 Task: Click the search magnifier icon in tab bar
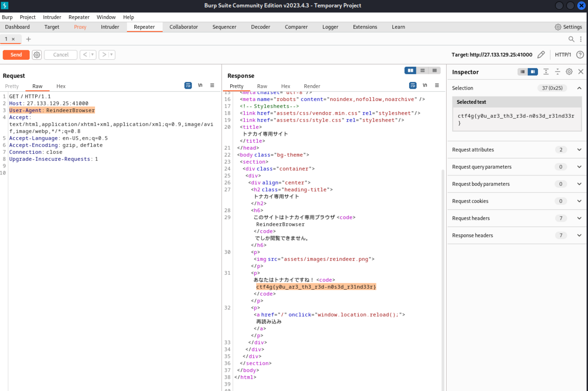tap(571, 39)
